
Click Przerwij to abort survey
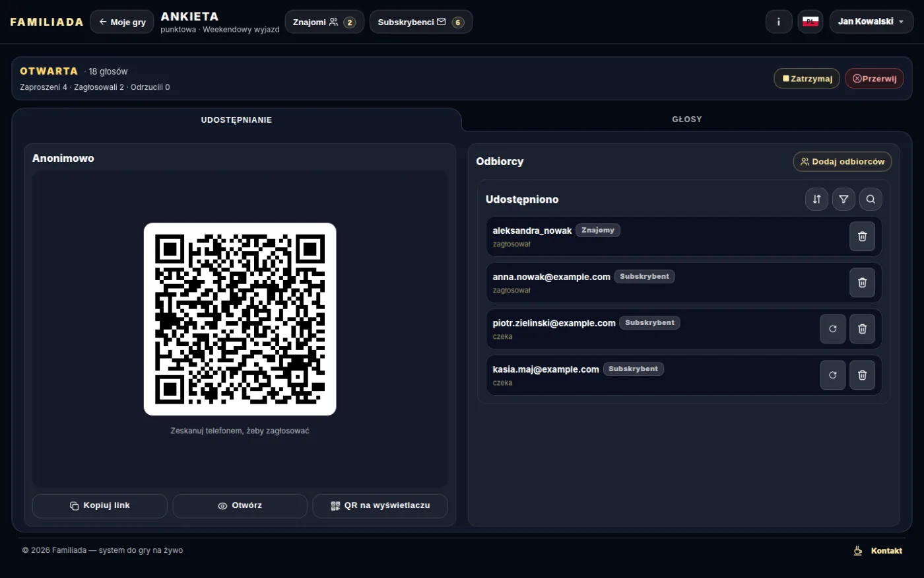tap(874, 79)
